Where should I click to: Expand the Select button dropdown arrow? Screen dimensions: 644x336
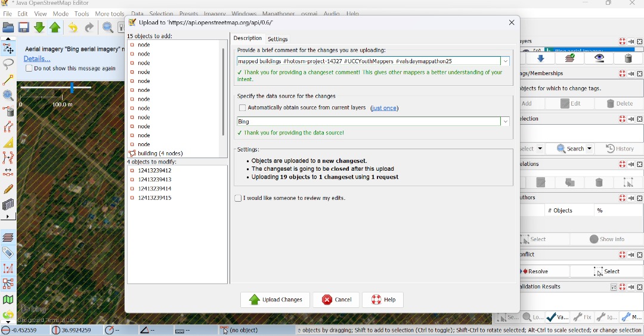pos(540,149)
